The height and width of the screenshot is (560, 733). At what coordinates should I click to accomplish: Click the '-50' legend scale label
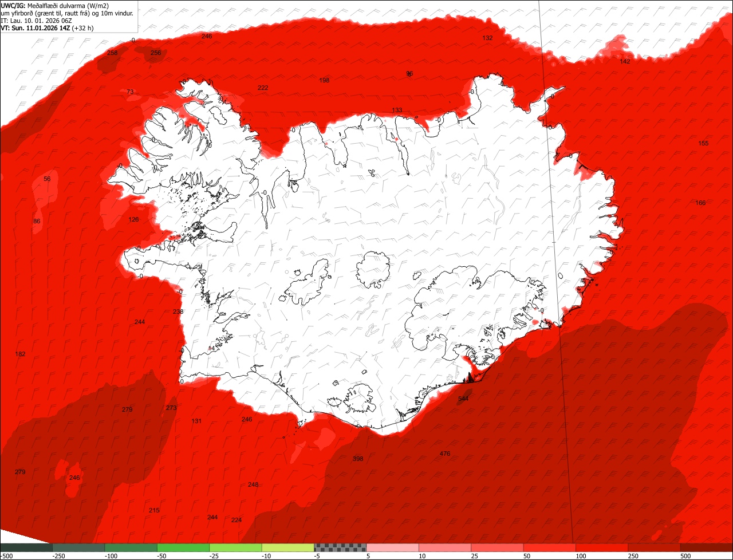[162, 557]
